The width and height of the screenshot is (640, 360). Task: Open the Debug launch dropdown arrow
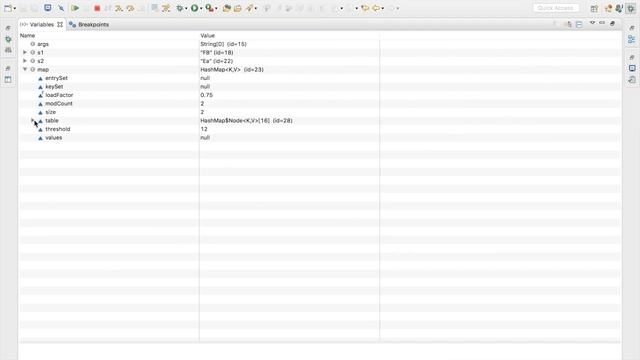click(186, 8)
